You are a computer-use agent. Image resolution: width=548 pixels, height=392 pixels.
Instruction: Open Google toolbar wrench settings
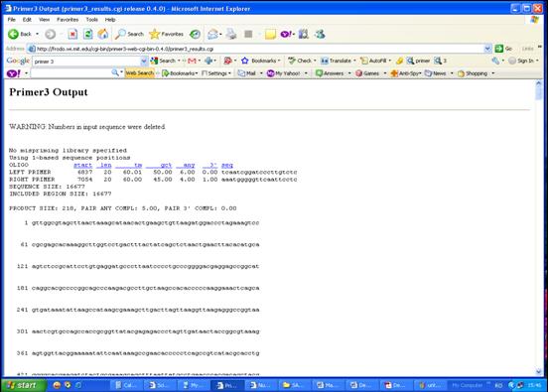(495, 61)
